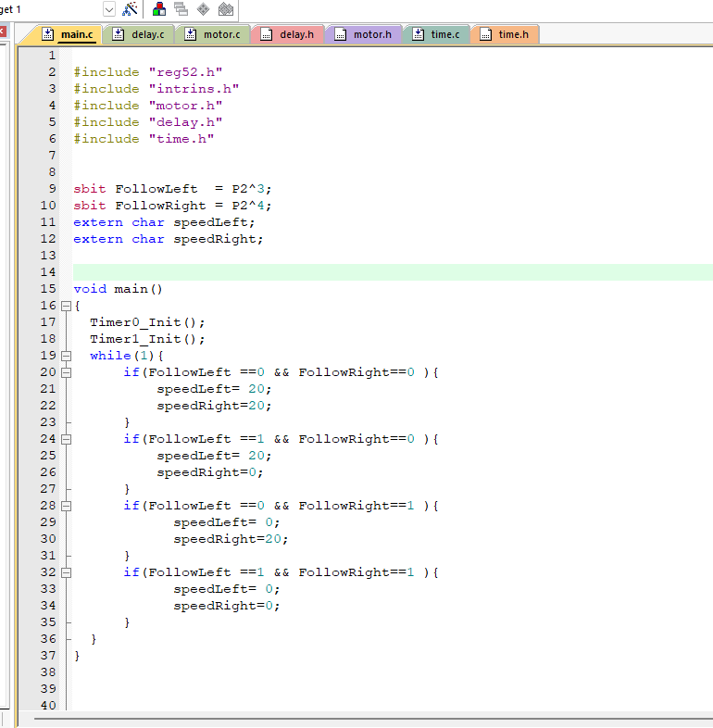Switch to the motor.c tab
The height and width of the screenshot is (728, 713).
(x=214, y=34)
